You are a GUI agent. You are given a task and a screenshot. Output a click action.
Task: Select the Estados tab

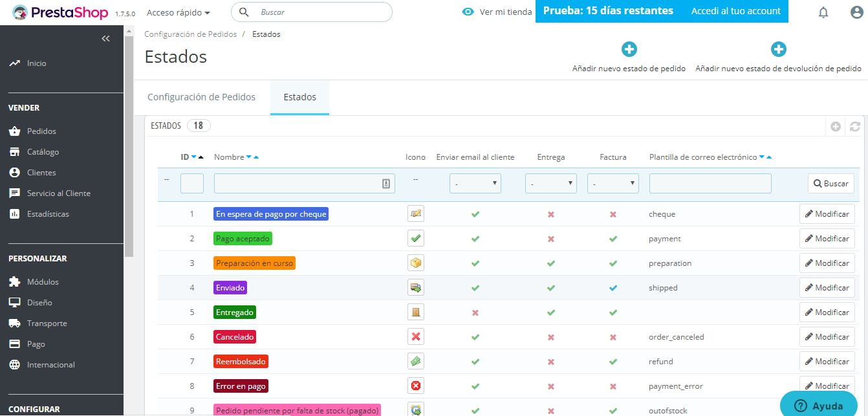[299, 97]
